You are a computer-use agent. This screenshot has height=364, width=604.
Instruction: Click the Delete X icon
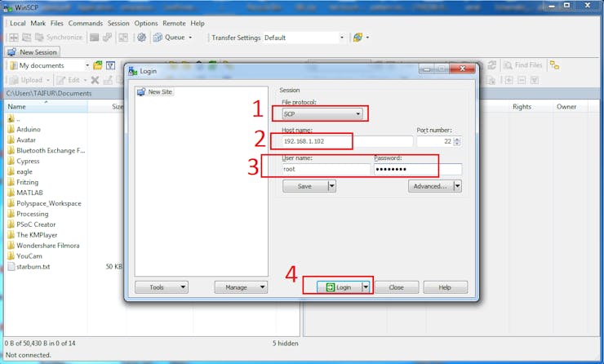pos(95,80)
